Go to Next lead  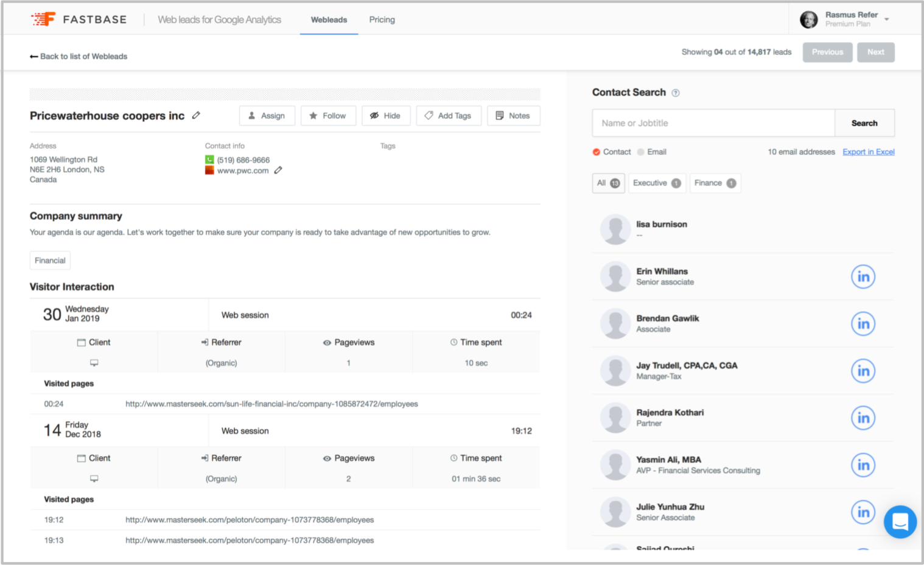876,52
